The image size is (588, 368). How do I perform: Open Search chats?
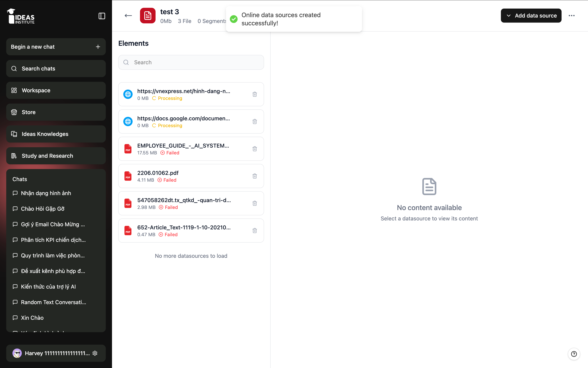[56, 69]
